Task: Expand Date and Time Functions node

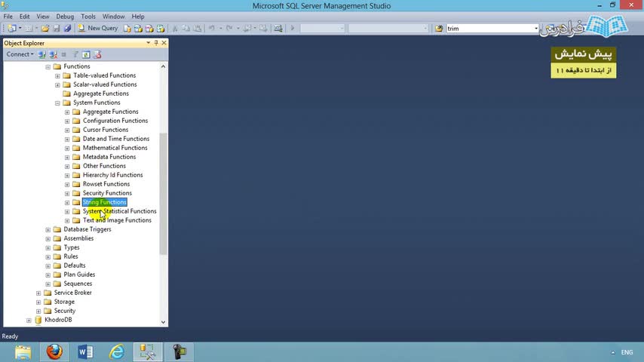Action: [67, 139]
